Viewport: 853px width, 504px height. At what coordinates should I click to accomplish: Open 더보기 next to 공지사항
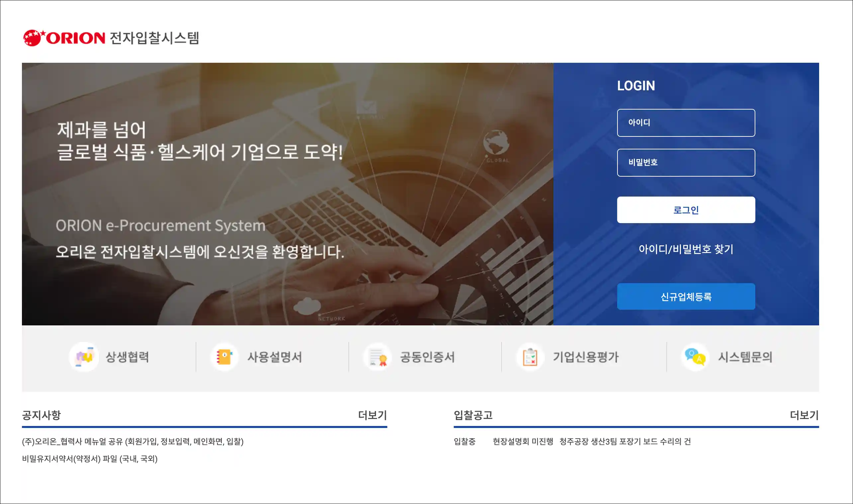tap(373, 415)
